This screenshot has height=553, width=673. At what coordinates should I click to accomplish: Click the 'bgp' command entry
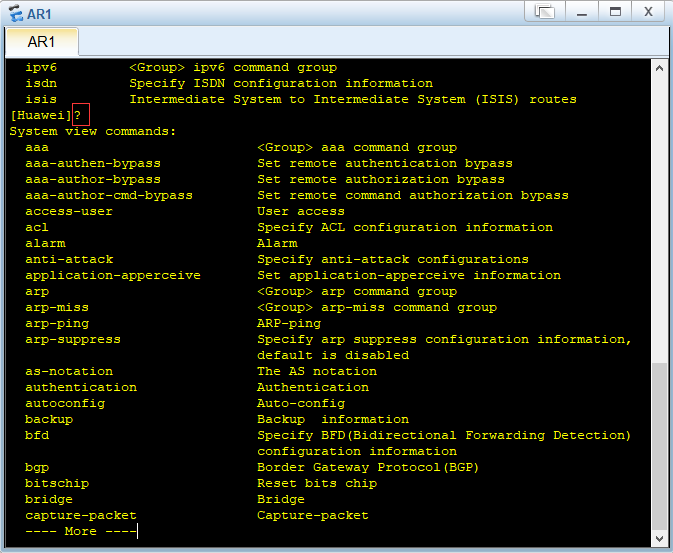click(37, 468)
